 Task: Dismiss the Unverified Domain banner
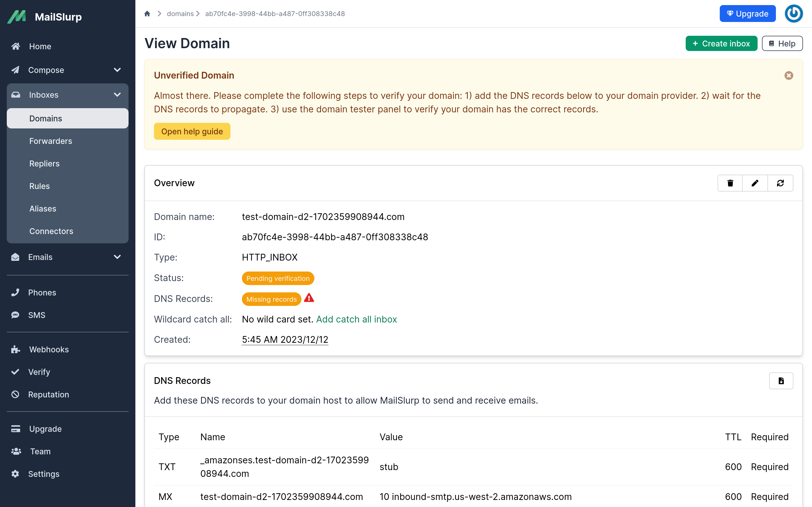pos(789,75)
